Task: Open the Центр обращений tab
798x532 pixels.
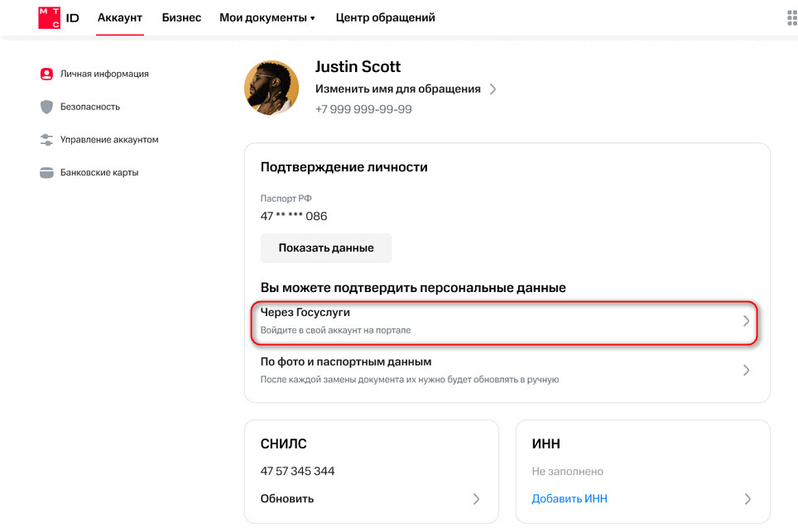Action: click(385, 18)
